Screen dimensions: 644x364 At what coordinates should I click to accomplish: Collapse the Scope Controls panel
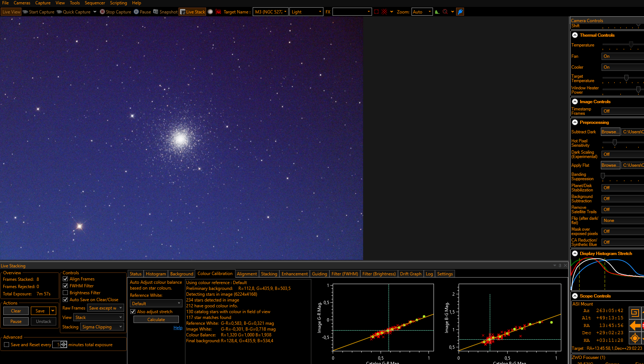[x=575, y=296]
